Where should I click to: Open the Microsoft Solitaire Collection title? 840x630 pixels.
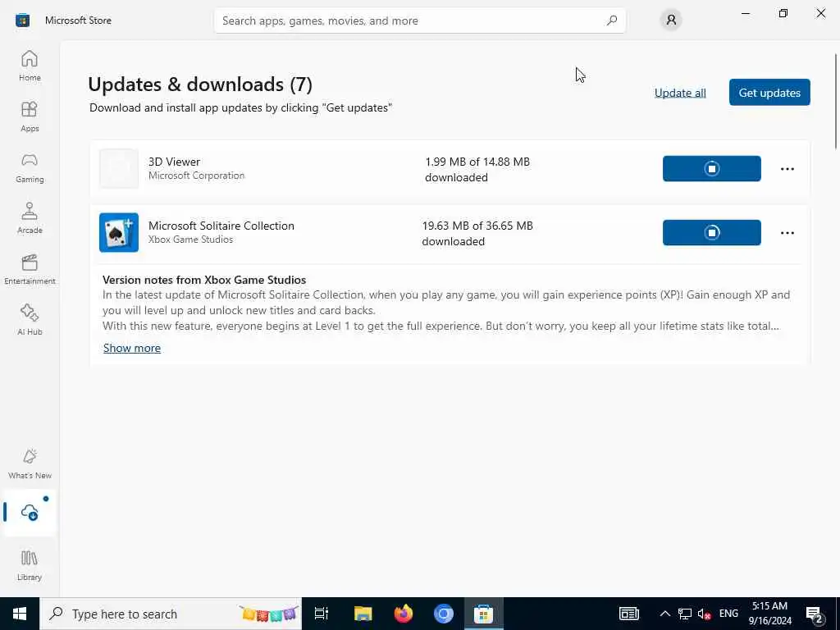221,226
